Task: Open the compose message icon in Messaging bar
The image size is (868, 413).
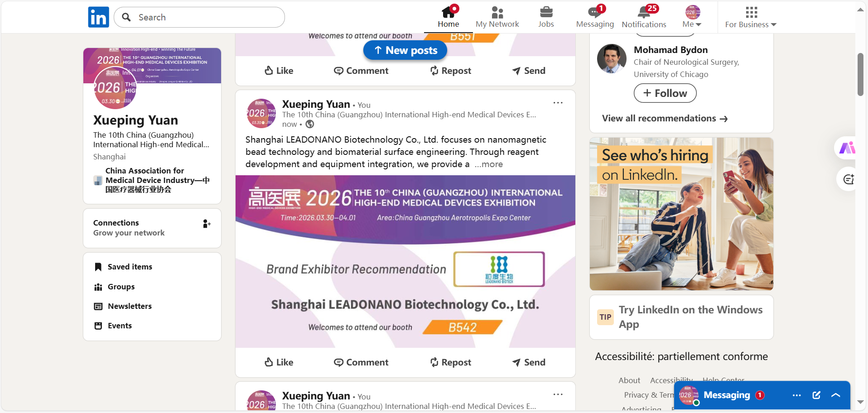Action: [816, 395]
